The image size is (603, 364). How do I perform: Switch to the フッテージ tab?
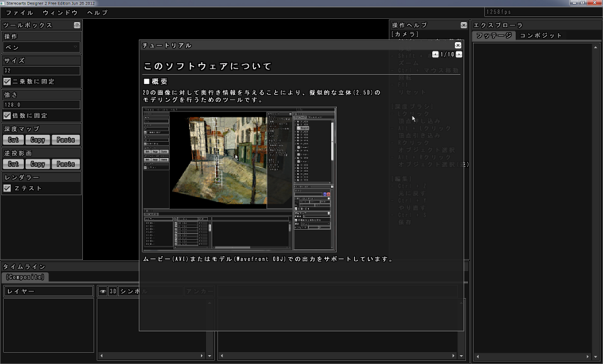[x=494, y=35]
